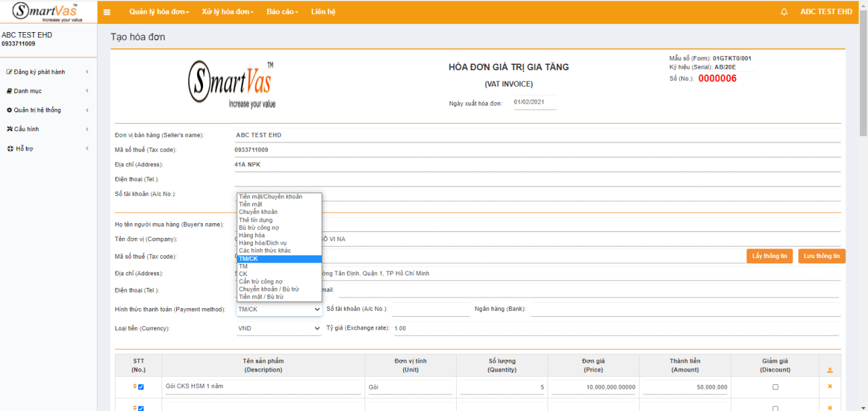Choose 'Chuyển khoản' from the payment method list
Viewport: 868px width, 411px height.
click(x=258, y=212)
